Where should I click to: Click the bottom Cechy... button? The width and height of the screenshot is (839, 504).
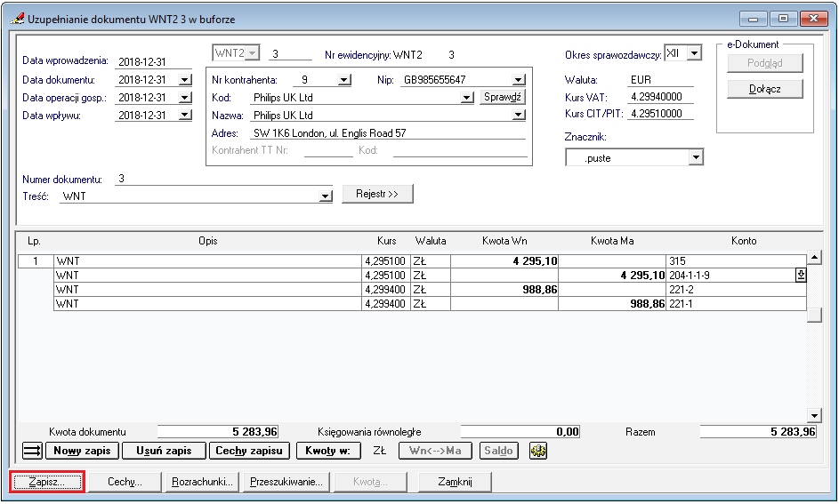click(x=125, y=482)
